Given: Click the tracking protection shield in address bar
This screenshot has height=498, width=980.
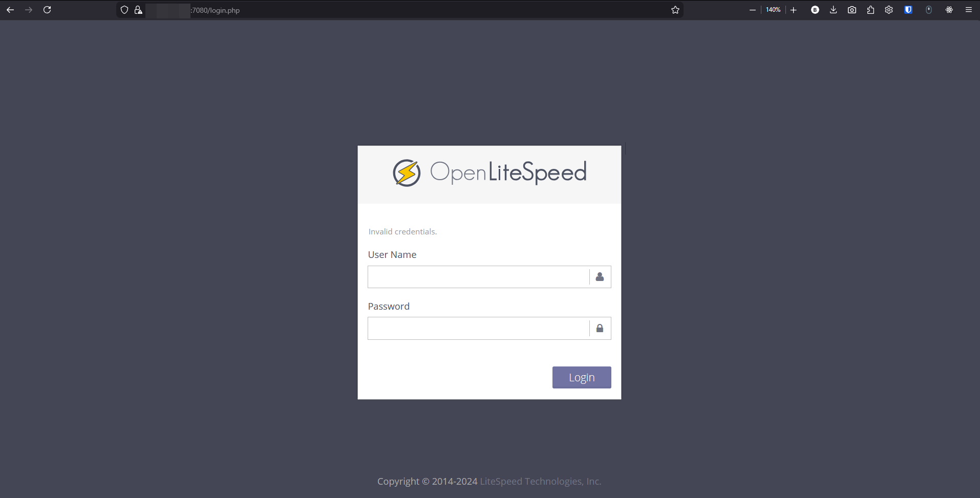Looking at the screenshot, I should pyautogui.click(x=124, y=10).
